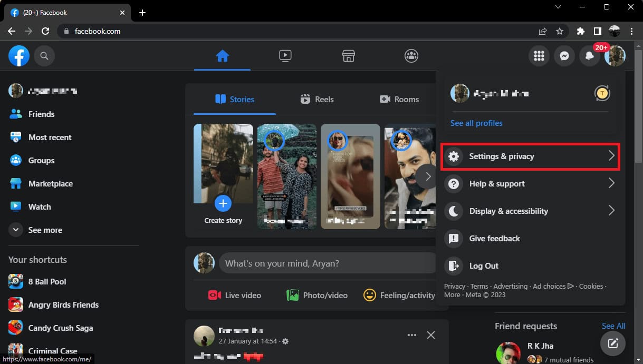Click the profile switch icon with T badge
643x364 pixels.
click(602, 93)
